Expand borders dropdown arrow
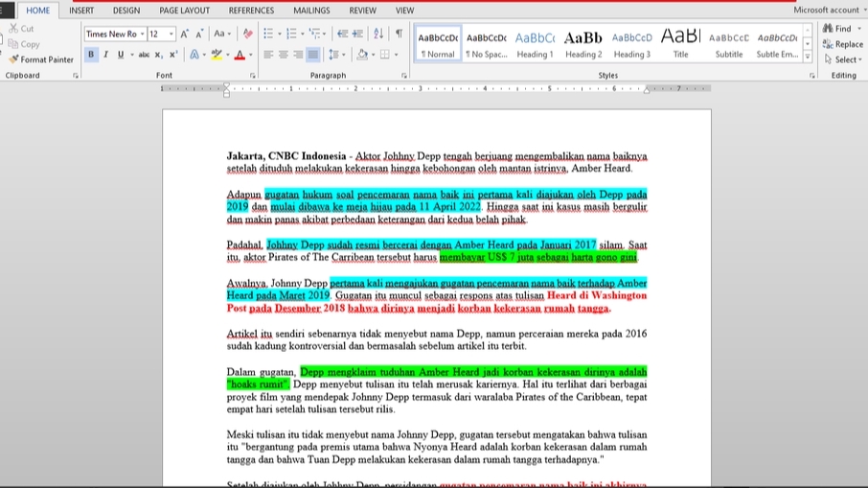 [396, 55]
